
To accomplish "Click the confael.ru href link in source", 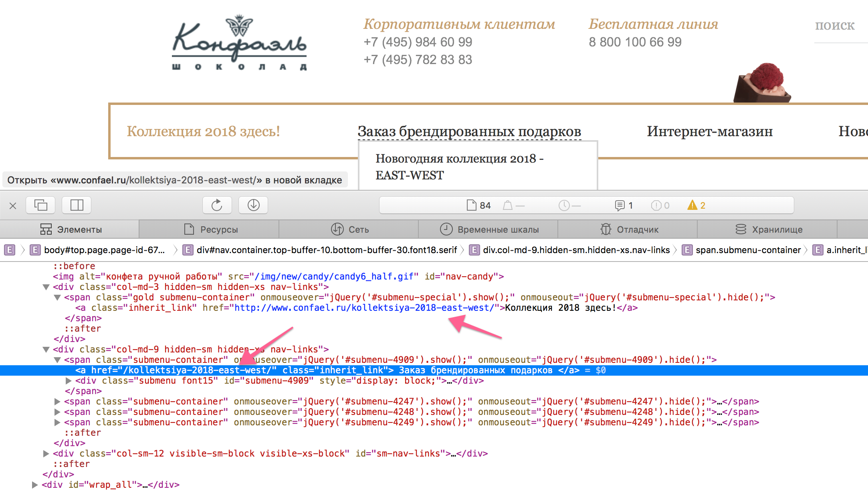I will click(x=364, y=308).
